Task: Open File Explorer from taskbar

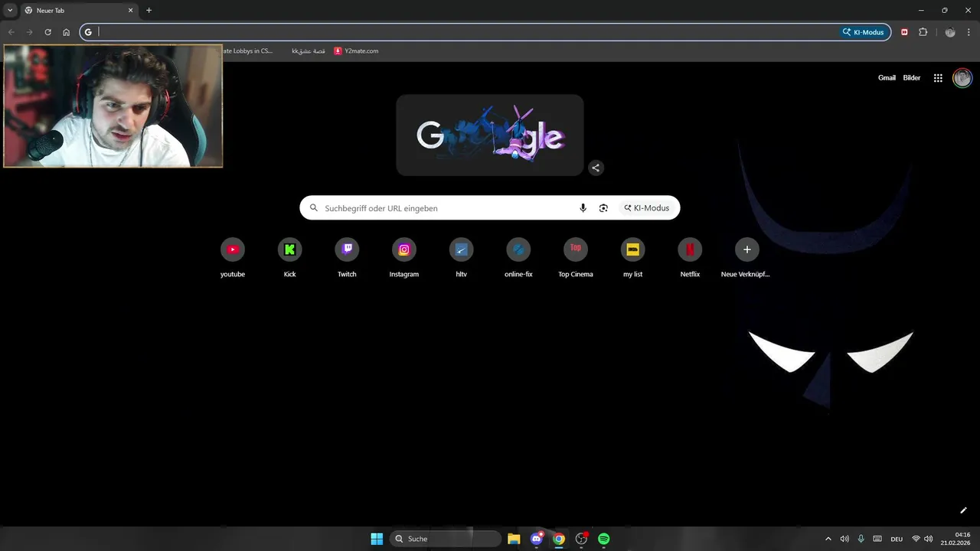Action: pos(514,539)
